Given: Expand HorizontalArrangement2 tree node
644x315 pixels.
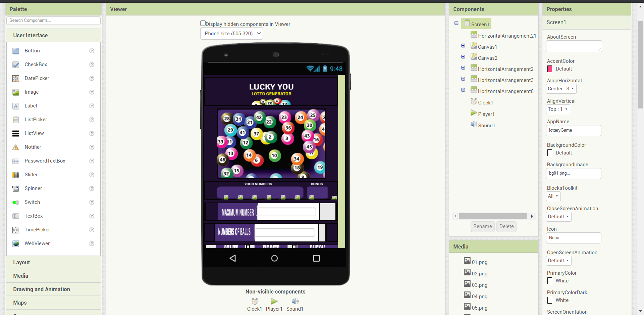Looking at the screenshot, I should coord(463,68).
